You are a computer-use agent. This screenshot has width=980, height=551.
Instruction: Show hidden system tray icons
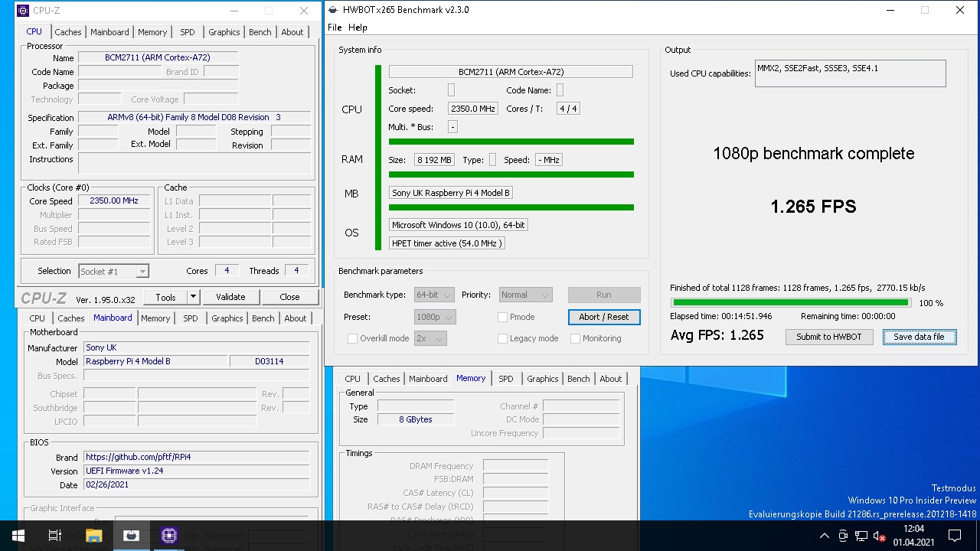click(x=825, y=536)
